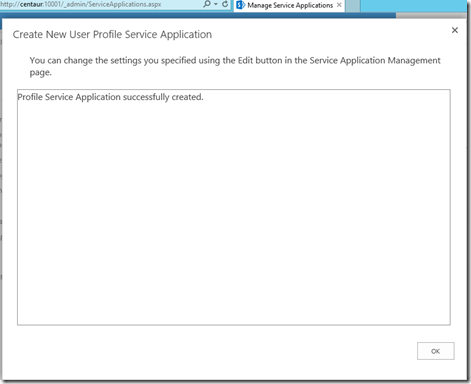Click OK to dismiss the dialog

(x=435, y=351)
